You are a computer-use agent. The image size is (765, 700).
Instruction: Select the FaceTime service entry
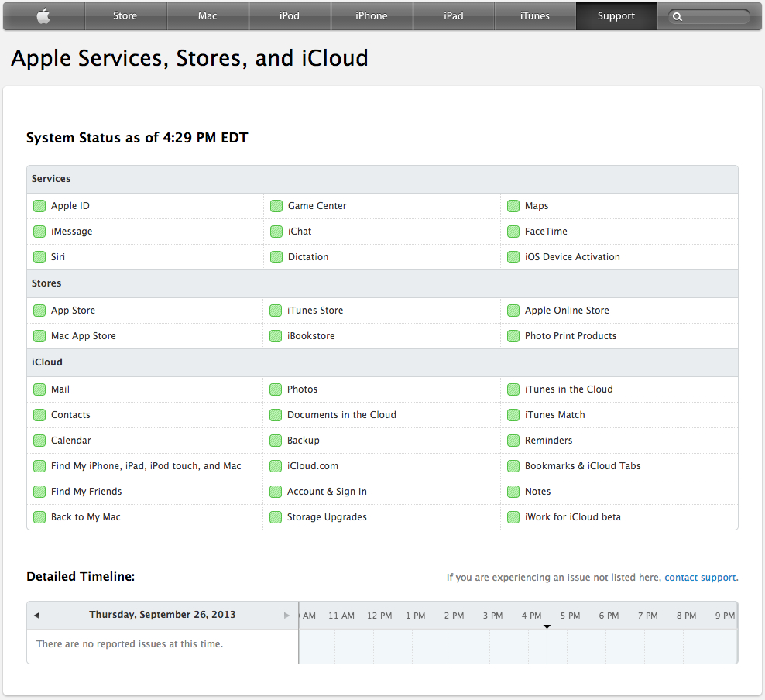pyautogui.click(x=546, y=232)
